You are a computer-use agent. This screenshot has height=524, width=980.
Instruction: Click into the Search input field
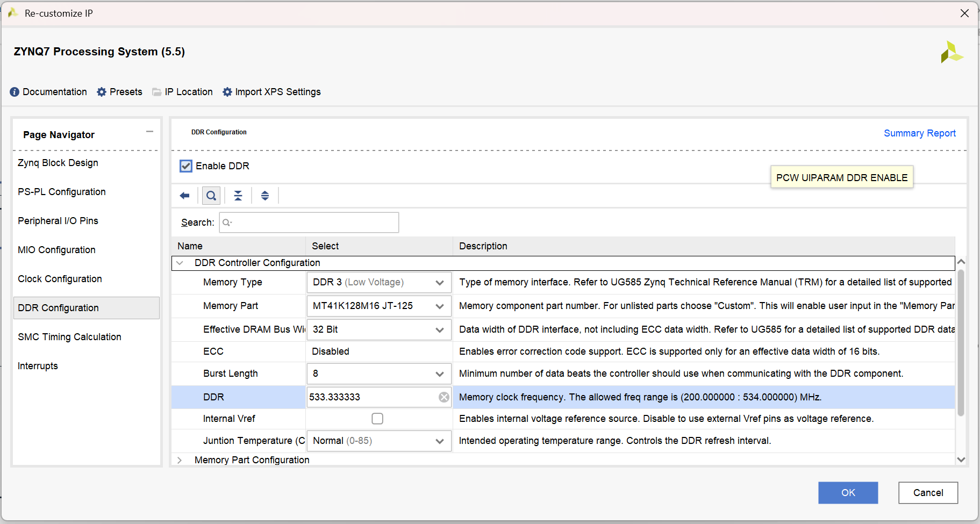309,222
